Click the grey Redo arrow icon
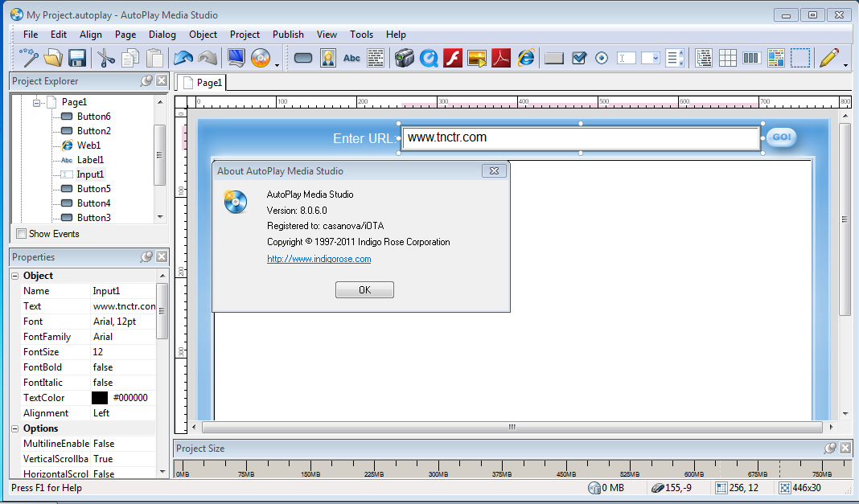The height and width of the screenshot is (504, 859). 208,57
